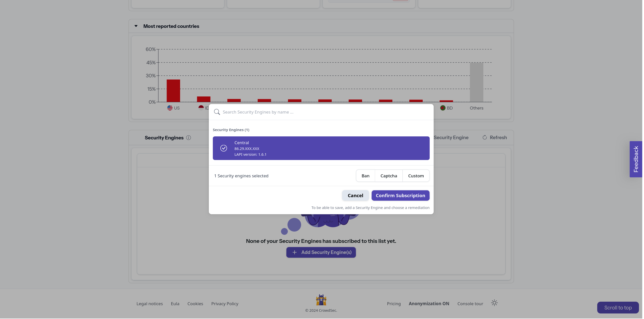Click the Pricing menu item
Screen dimensions: 644x319
(394, 303)
